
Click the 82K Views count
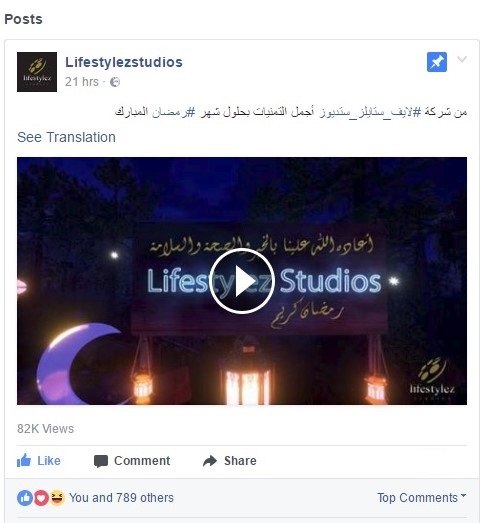click(45, 429)
